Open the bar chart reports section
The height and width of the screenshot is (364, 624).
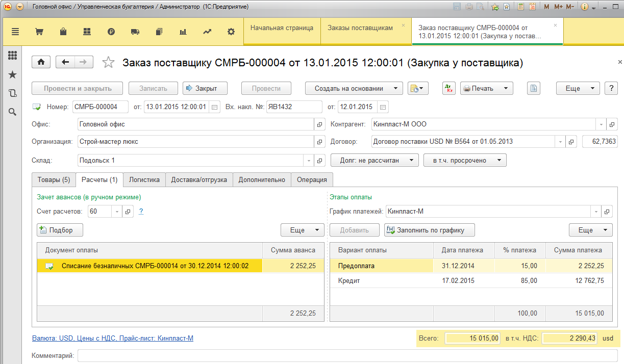click(183, 32)
